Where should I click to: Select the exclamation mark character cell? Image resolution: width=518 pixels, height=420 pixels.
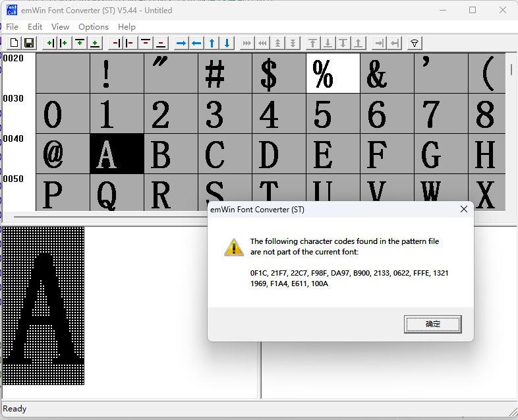click(x=117, y=73)
